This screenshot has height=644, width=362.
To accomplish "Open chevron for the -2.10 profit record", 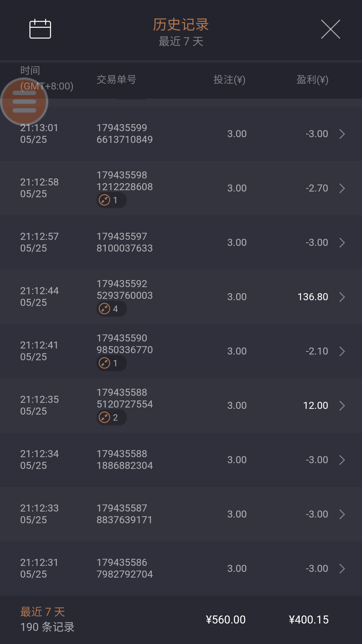I will [342, 351].
